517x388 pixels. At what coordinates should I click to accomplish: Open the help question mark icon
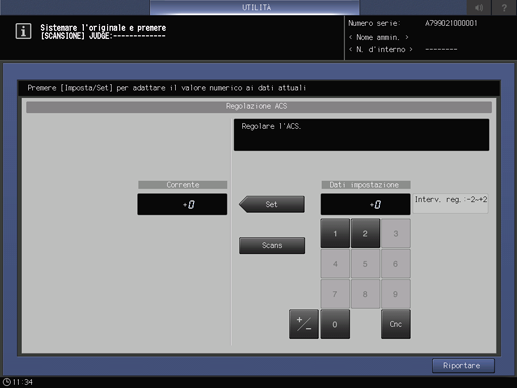(504, 7)
